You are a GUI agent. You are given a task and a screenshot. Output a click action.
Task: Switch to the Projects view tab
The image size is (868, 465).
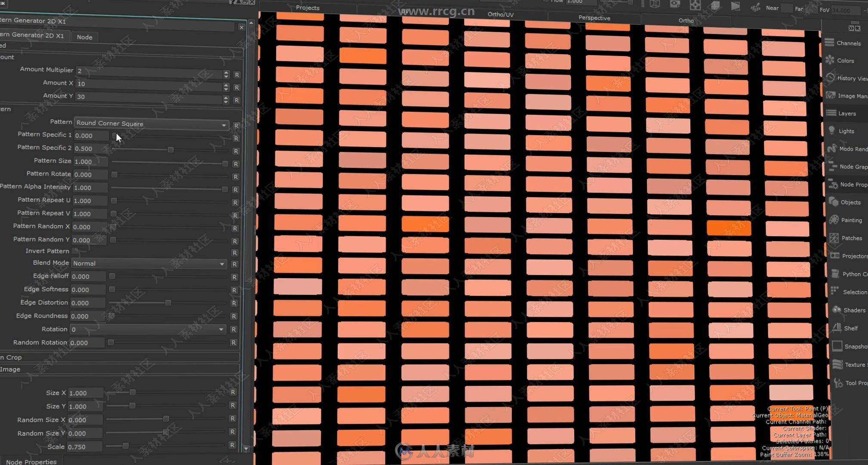tap(308, 8)
